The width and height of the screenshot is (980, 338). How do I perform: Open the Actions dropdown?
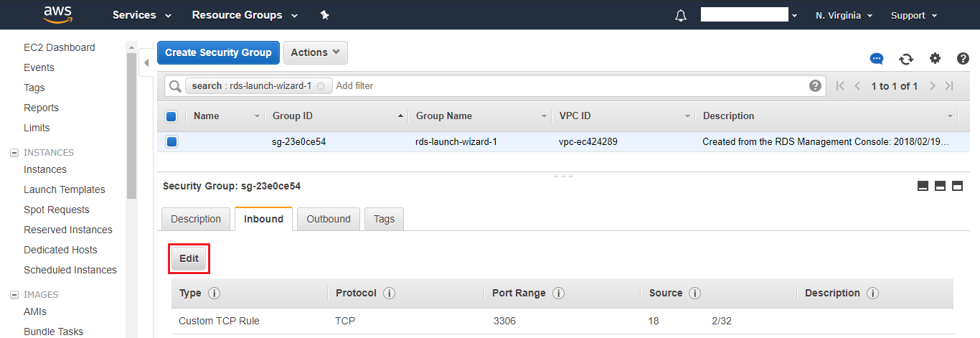[316, 52]
